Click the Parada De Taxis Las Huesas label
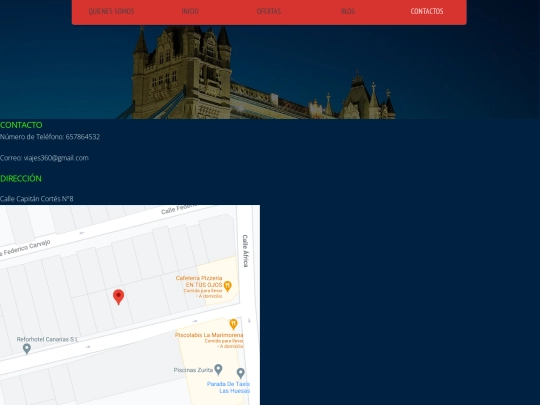 coord(228,387)
